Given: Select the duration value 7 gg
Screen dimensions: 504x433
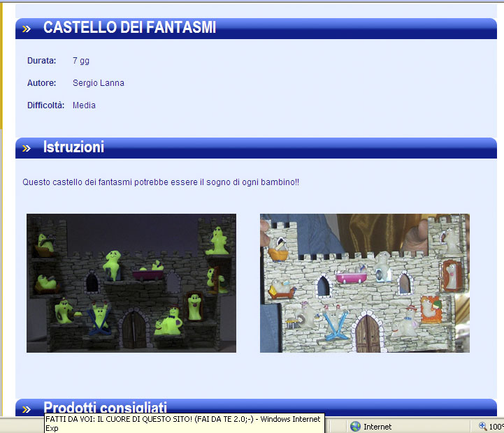Looking at the screenshot, I should 81,61.
